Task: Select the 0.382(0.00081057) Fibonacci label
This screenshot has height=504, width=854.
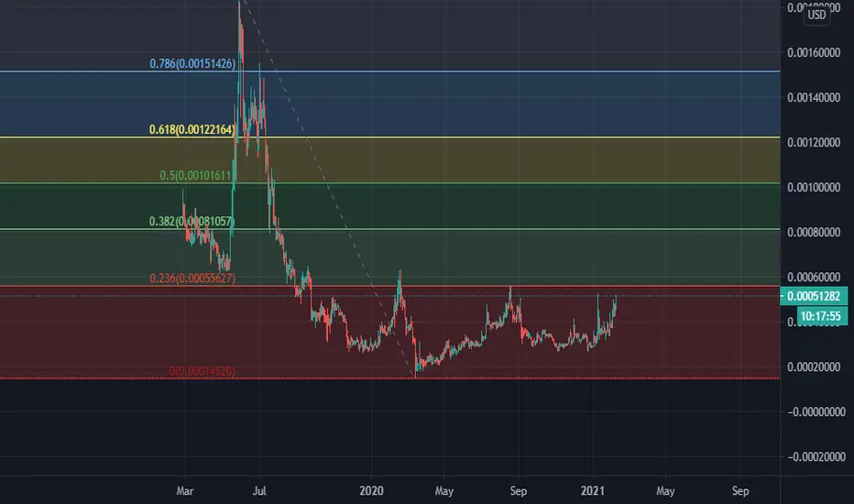Action: pos(192,221)
